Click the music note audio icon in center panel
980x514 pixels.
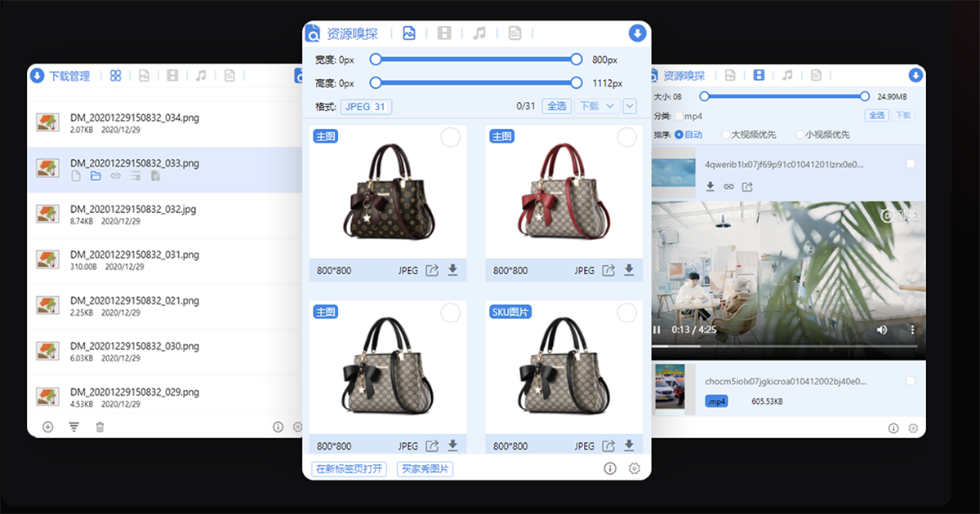click(x=479, y=33)
